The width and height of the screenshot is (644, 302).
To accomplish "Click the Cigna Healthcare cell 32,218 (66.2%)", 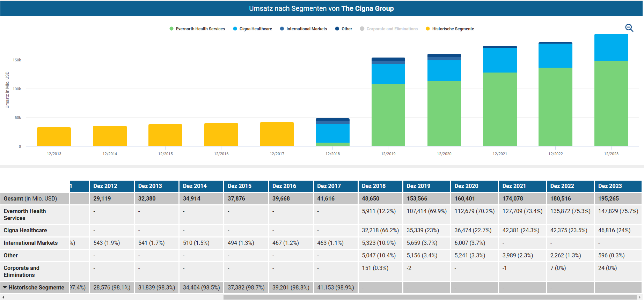I will (380, 231).
